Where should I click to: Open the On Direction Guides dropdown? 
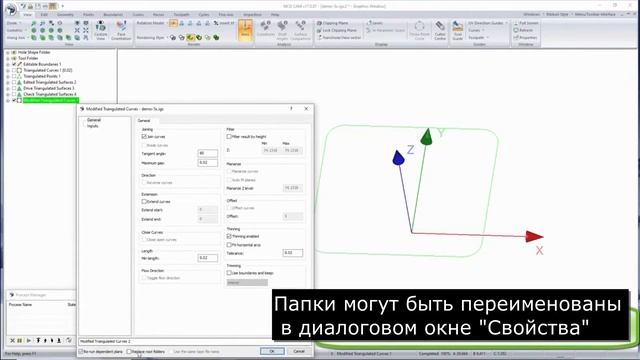click(x=487, y=23)
